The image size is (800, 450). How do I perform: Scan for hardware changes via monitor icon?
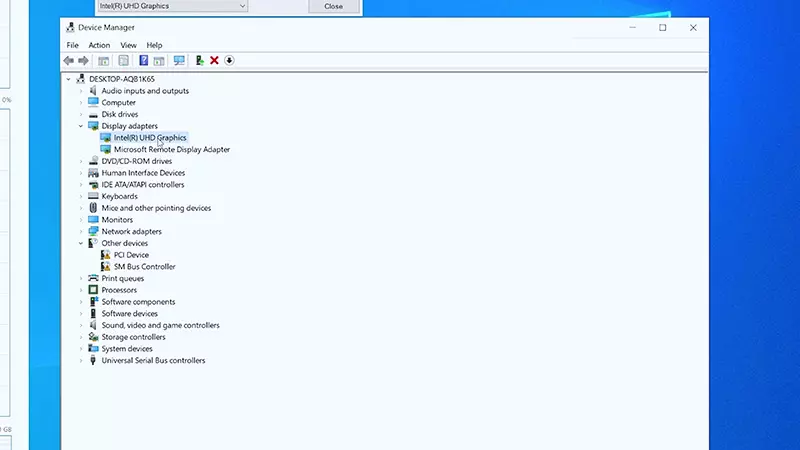click(x=179, y=61)
